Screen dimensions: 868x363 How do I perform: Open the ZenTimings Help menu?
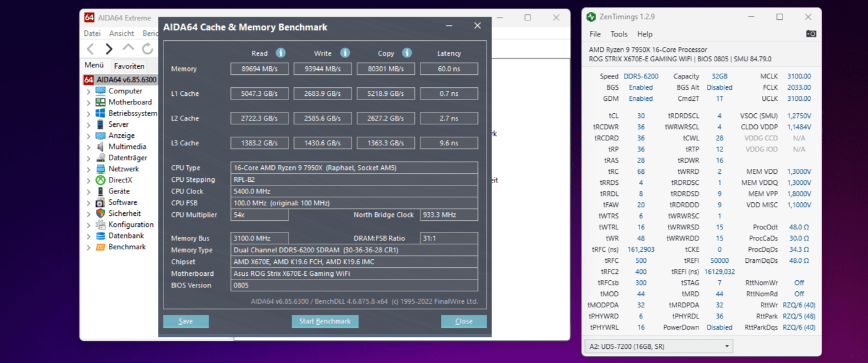pos(644,34)
